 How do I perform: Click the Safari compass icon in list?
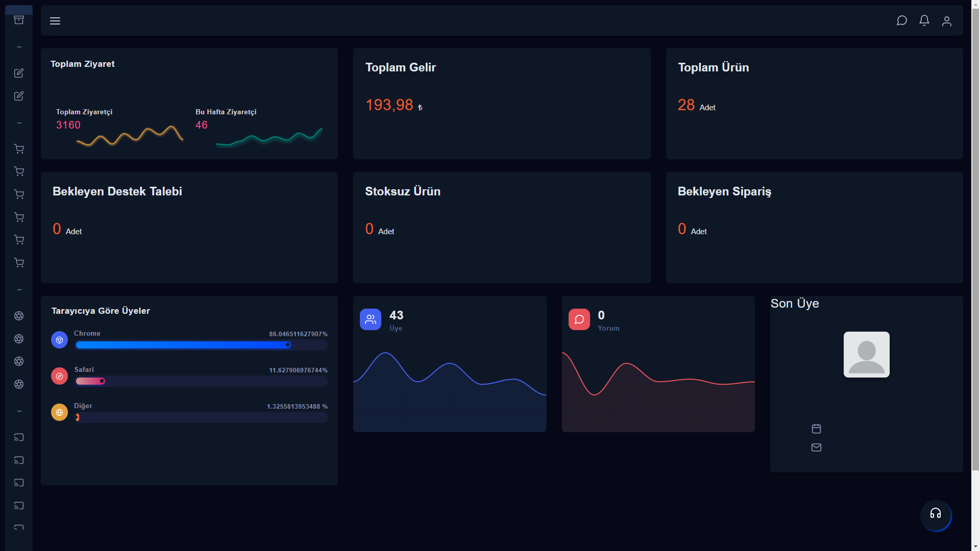pyautogui.click(x=59, y=376)
